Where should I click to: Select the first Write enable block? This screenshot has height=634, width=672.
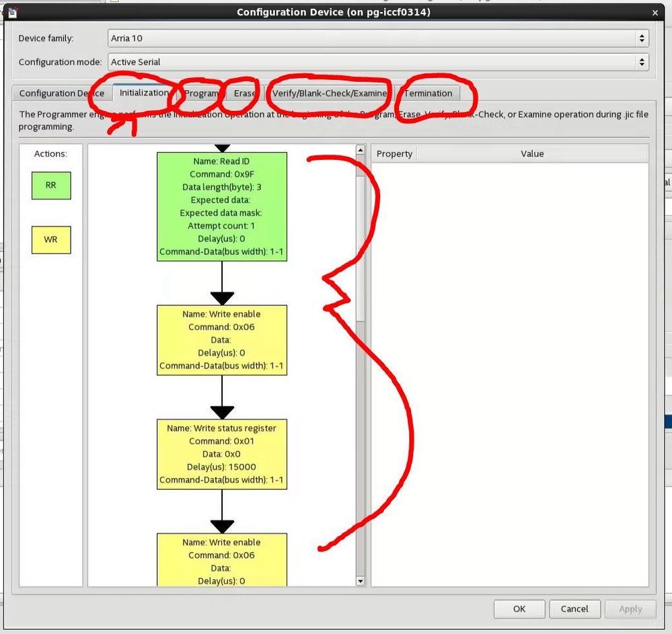pyautogui.click(x=222, y=340)
